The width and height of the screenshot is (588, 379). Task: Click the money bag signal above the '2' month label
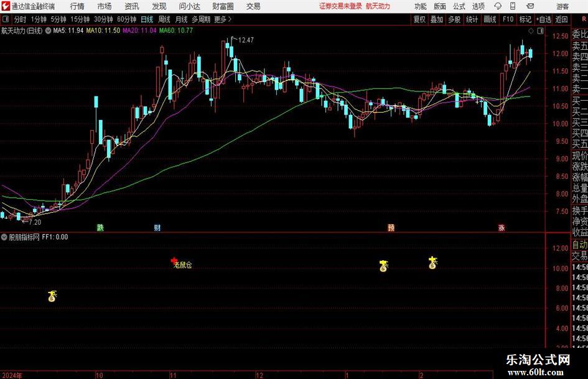(x=432, y=263)
